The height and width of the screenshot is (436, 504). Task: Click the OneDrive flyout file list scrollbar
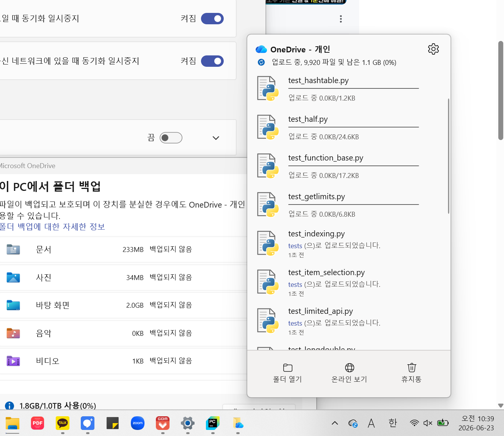pos(449,156)
